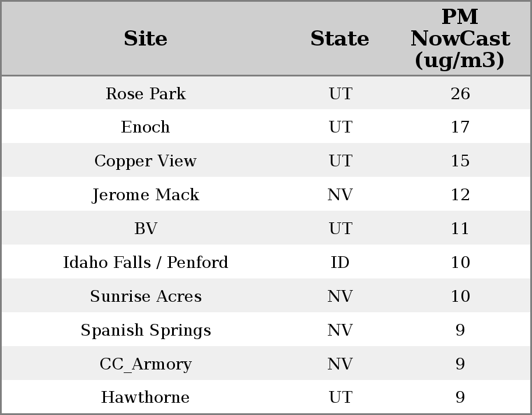Select the Hawthorne site cell
The height and width of the screenshot is (415, 532).
[x=146, y=397]
